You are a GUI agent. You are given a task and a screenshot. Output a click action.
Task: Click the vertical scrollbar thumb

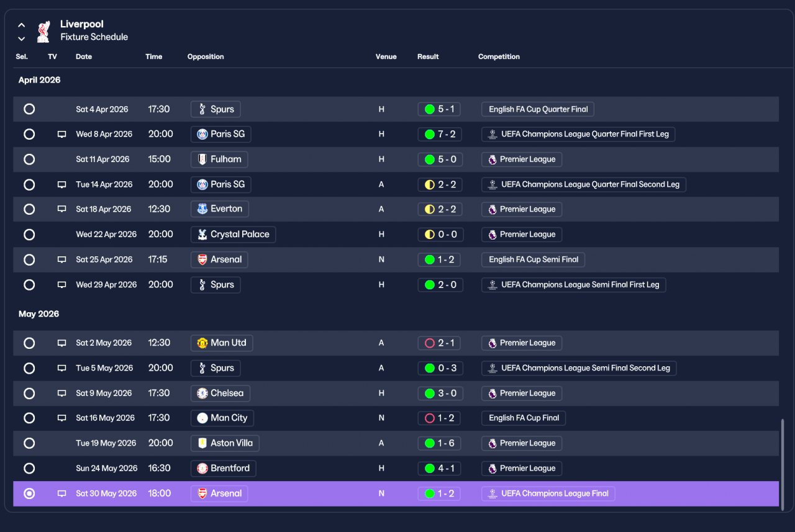[x=783, y=464]
